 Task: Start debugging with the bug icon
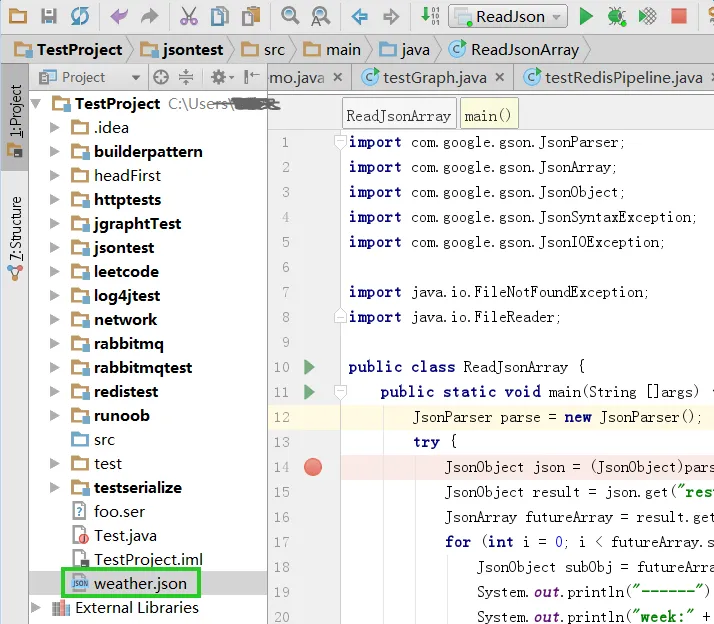[617, 16]
